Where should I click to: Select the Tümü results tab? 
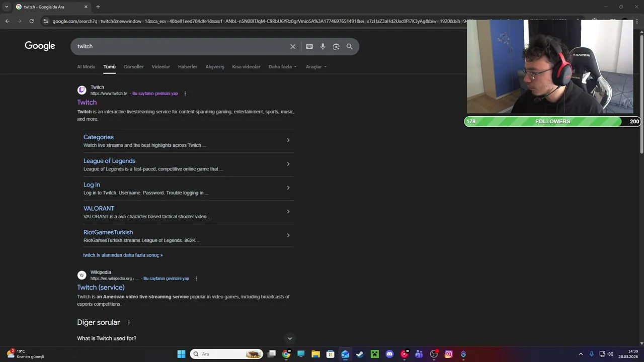coord(109,67)
